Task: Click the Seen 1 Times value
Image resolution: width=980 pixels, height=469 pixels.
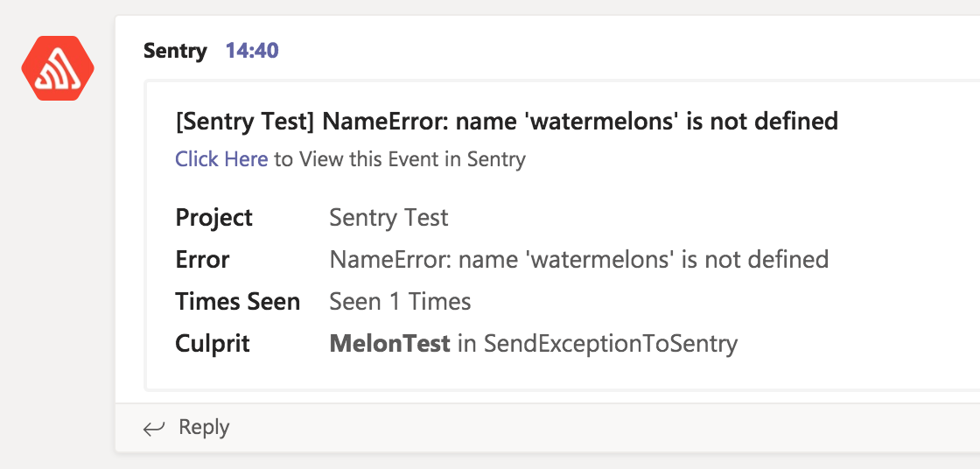Action: [400, 302]
